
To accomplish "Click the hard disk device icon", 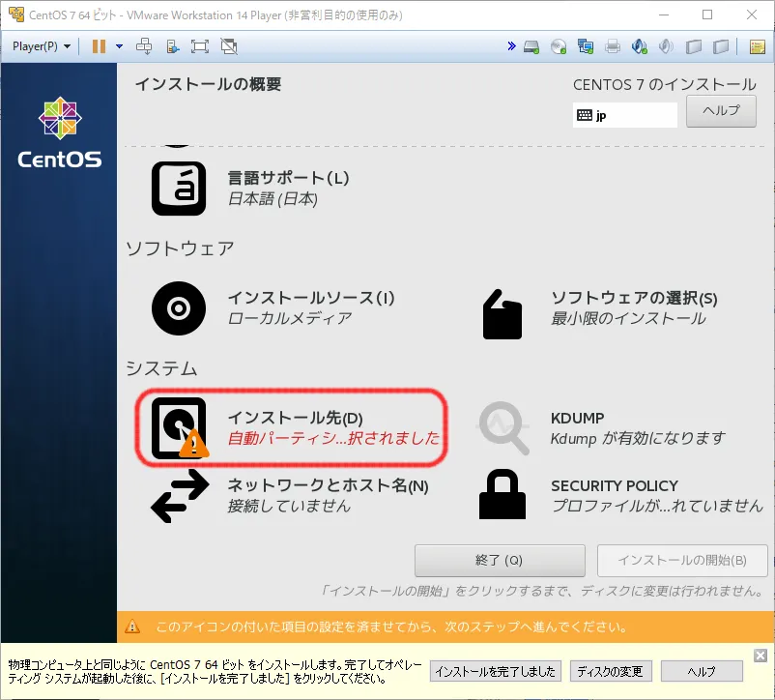I will coord(531,47).
